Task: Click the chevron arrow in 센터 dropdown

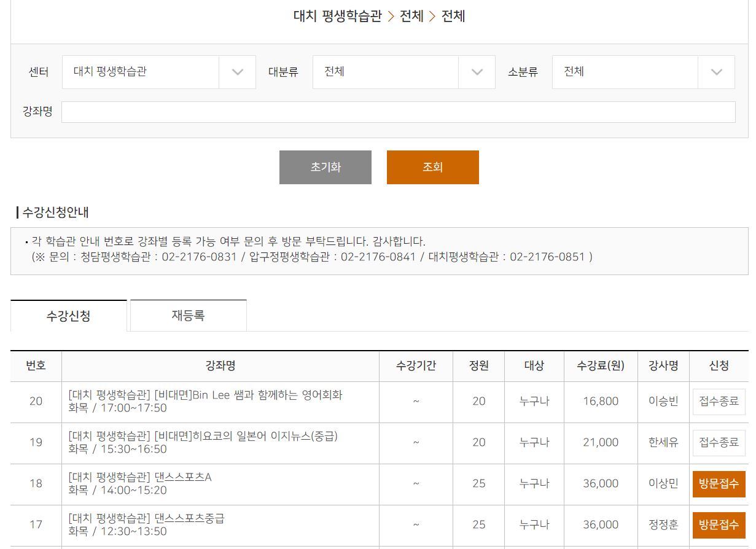Action: point(238,72)
